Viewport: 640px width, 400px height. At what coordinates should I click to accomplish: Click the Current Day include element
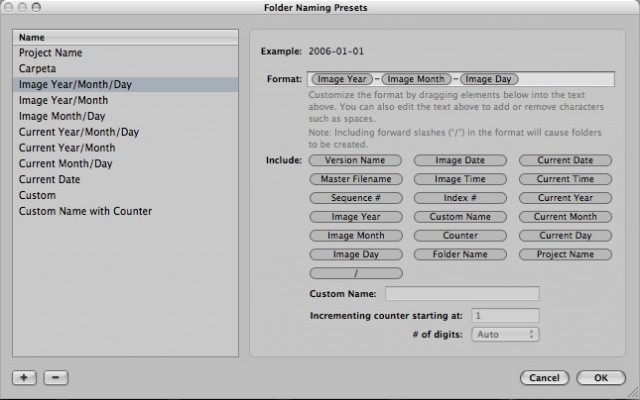tap(565, 236)
